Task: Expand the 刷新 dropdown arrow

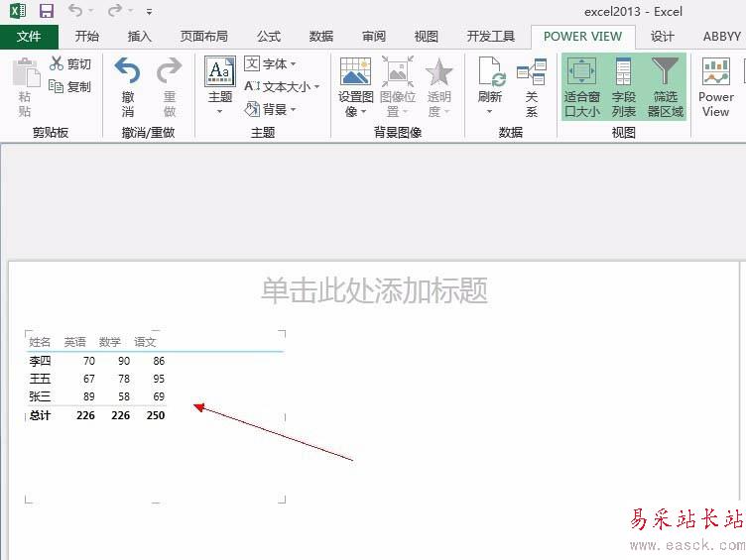Action: click(x=490, y=112)
